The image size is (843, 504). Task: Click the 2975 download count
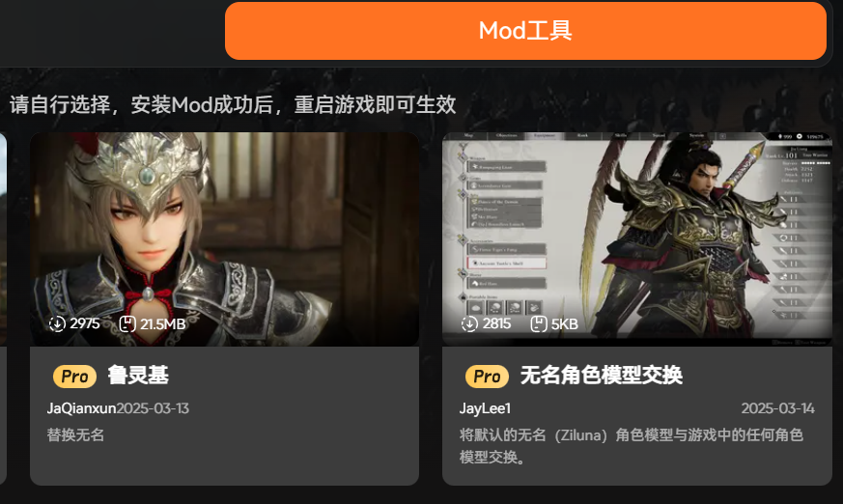click(x=84, y=323)
